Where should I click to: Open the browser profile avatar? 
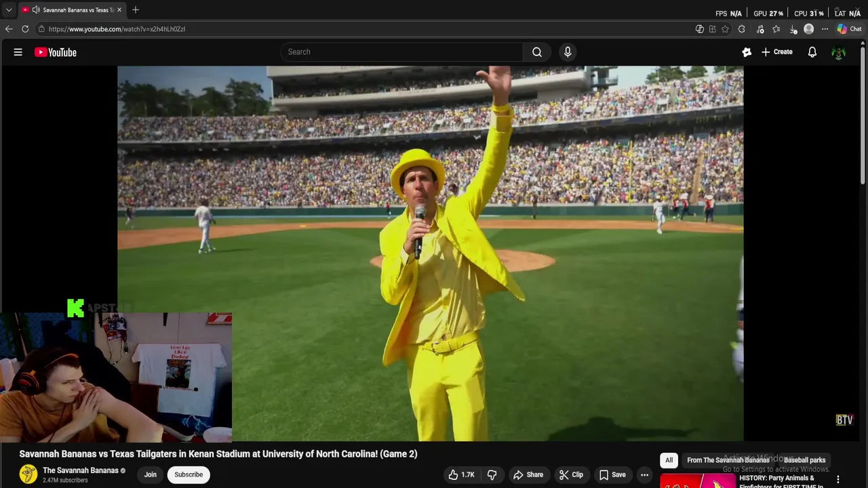[x=808, y=29]
